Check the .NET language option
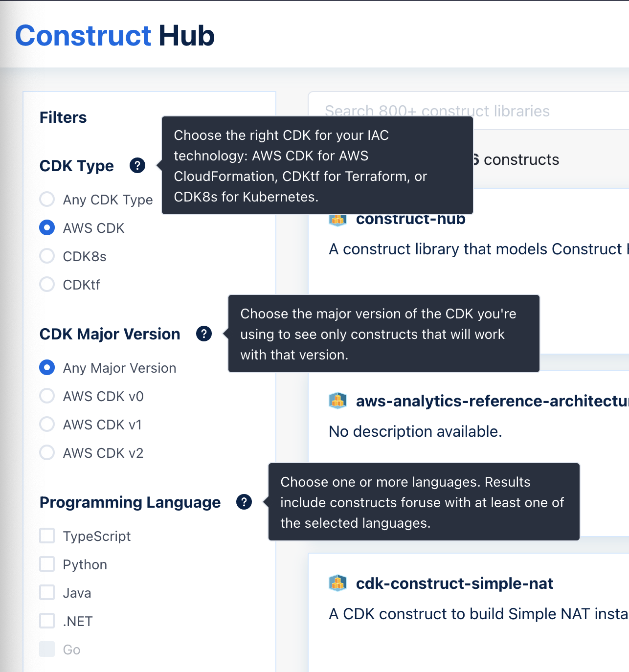629x672 pixels. (46, 621)
